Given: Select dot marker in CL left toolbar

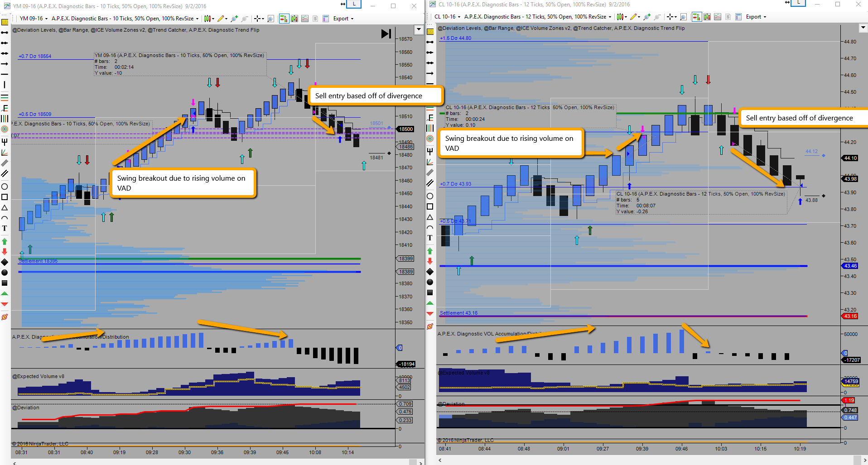Looking at the screenshot, I should click(430, 282).
